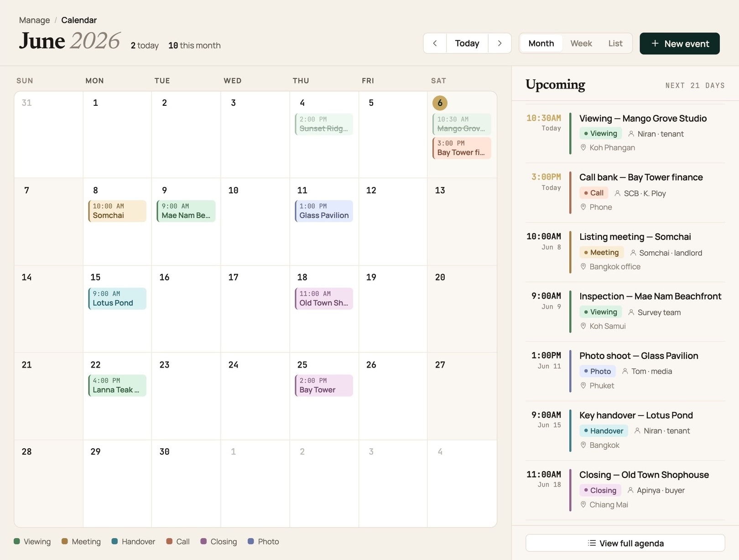Open the Somchai meeting on June 8
The image size is (739, 560).
117,211
